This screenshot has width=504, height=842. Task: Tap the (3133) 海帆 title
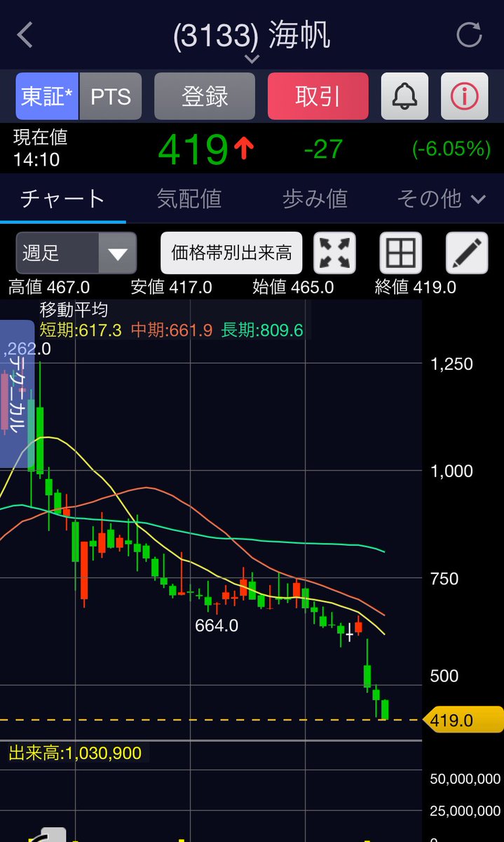click(x=252, y=35)
